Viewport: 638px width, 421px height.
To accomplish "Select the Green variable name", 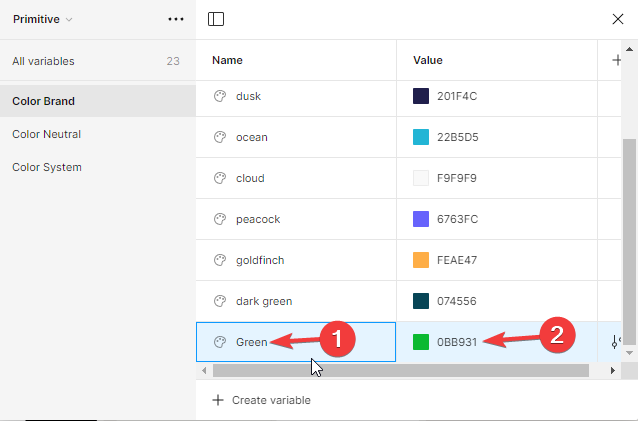I will point(251,342).
